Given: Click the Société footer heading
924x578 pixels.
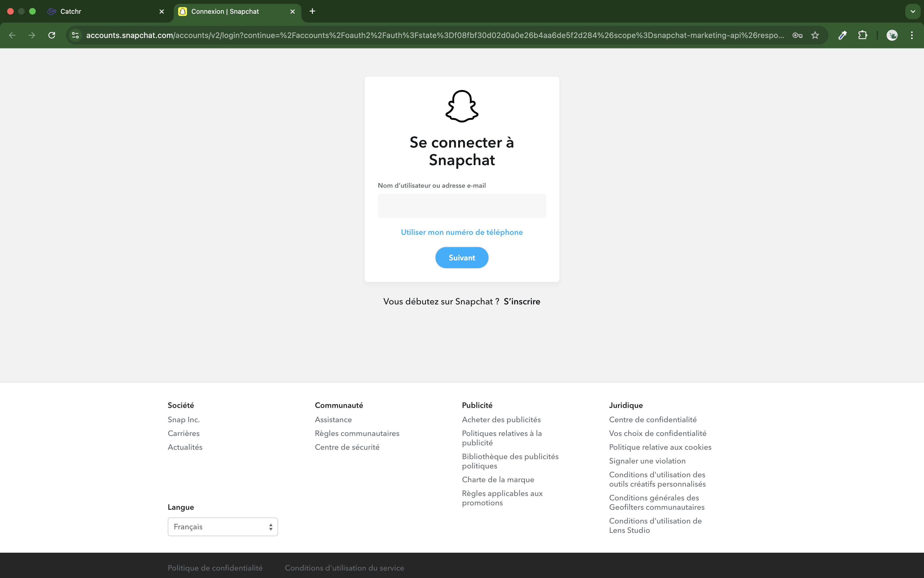Looking at the screenshot, I should [x=181, y=405].
